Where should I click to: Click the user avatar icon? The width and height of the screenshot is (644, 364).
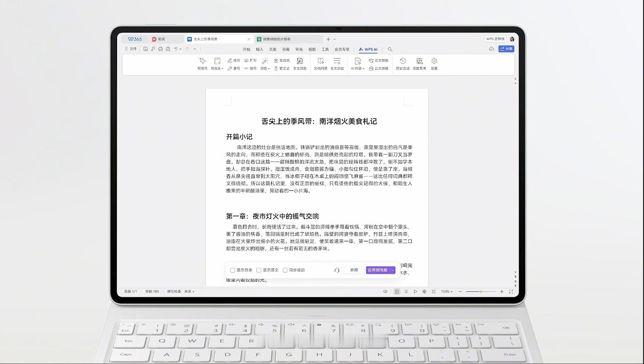click(512, 39)
